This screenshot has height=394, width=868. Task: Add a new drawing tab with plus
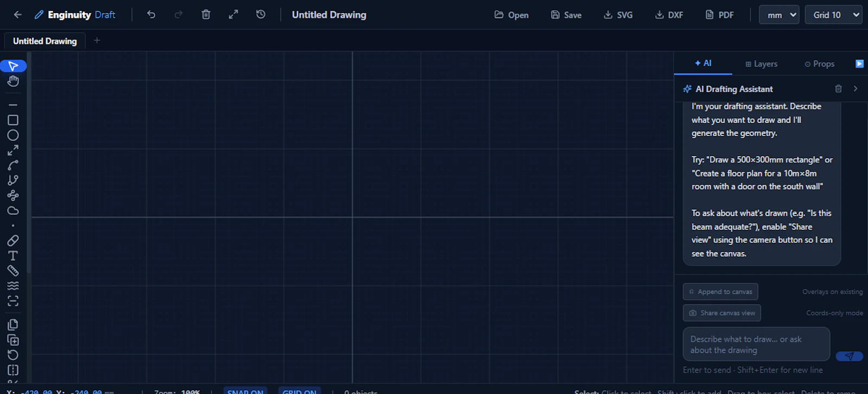[97, 41]
